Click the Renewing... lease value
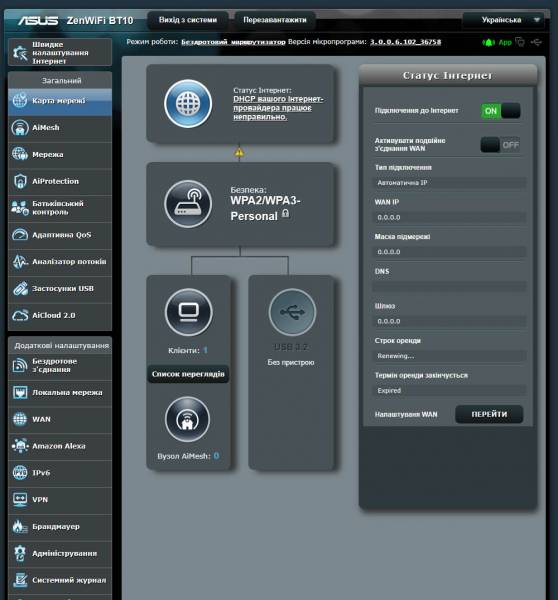This screenshot has height=600, width=558. 396,356
